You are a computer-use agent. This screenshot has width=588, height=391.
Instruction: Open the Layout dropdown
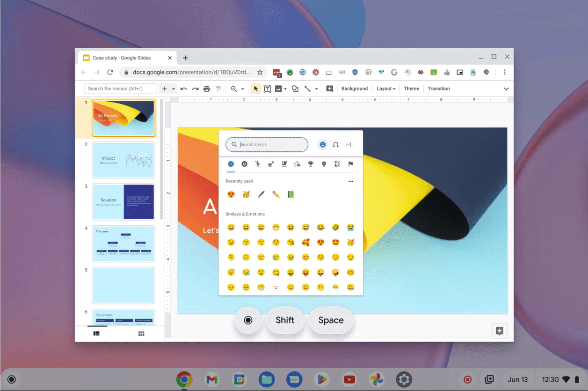(385, 89)
